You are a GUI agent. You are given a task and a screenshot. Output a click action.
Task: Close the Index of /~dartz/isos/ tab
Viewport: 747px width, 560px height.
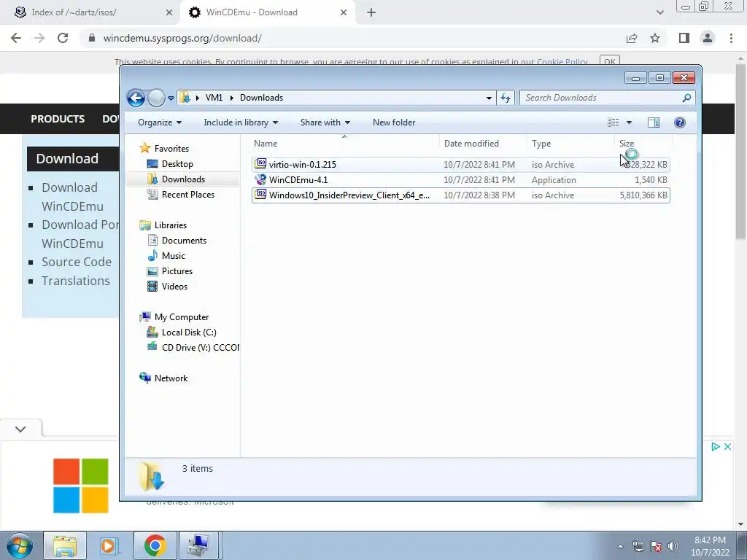(x=169, y=12)
